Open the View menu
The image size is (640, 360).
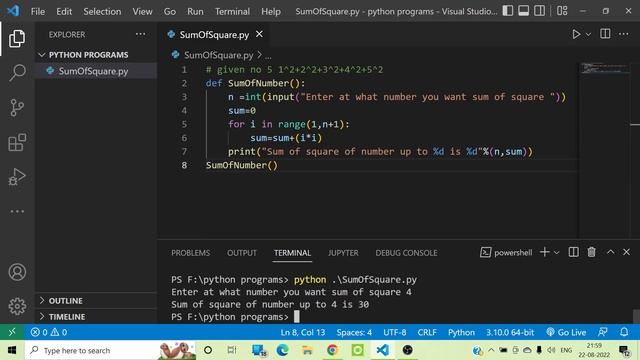tap(142, 11)
